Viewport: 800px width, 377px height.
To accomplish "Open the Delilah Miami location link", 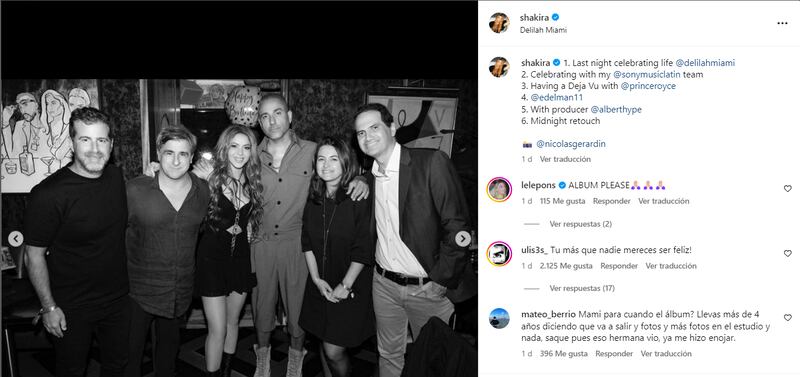I will [543, 30].
